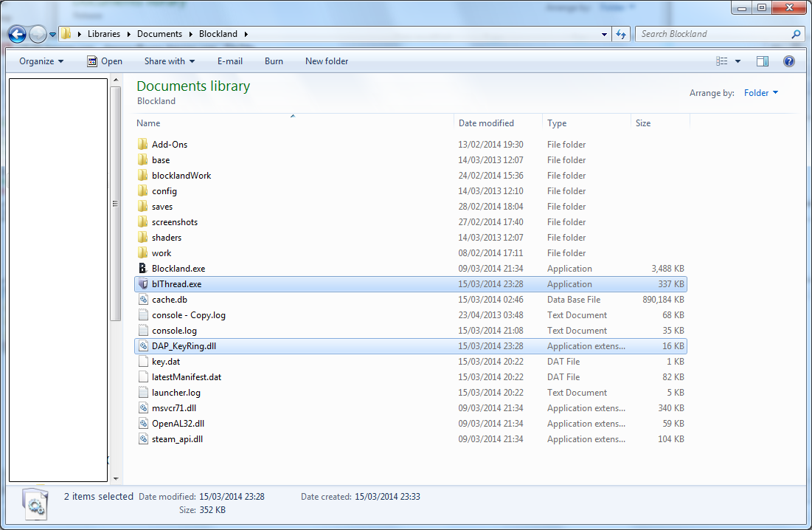Click the Date created value in details pane
Viewport: 812px width, 530px height.
pyautogui.click(x=387, y=496)
